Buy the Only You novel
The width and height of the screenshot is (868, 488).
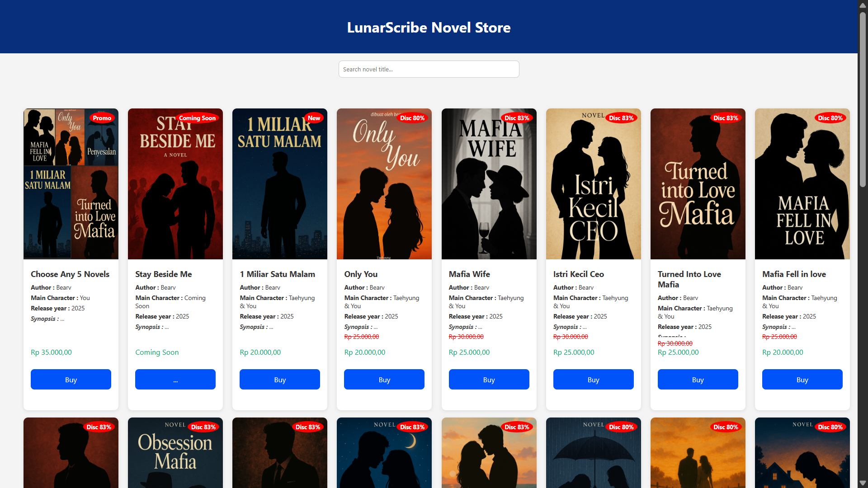click(x=384, y=380)
